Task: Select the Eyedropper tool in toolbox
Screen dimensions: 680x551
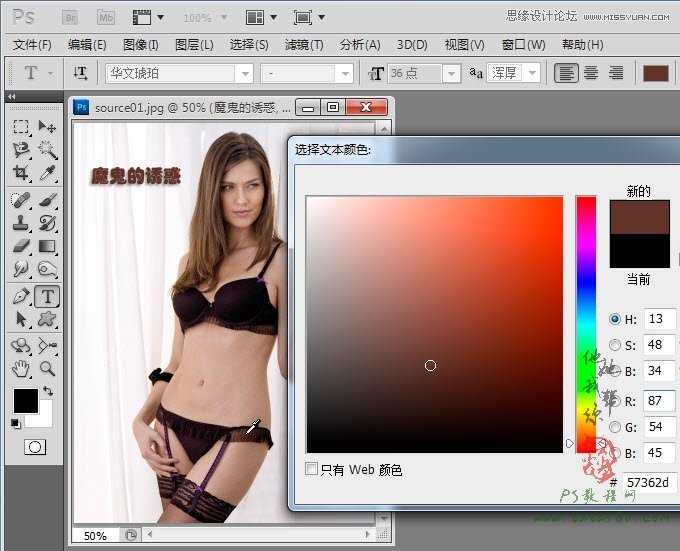Action: 47,173
